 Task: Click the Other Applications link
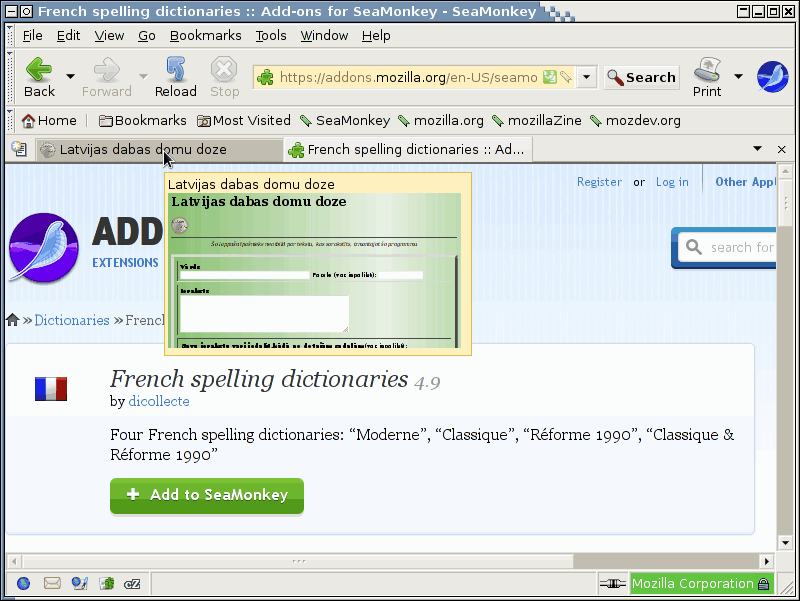click(745, 182)
